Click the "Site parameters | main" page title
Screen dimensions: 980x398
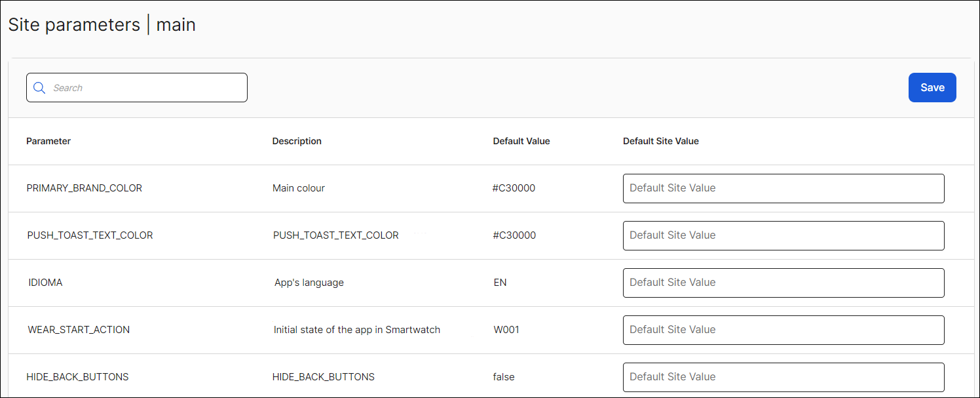(x=102, y=25)
